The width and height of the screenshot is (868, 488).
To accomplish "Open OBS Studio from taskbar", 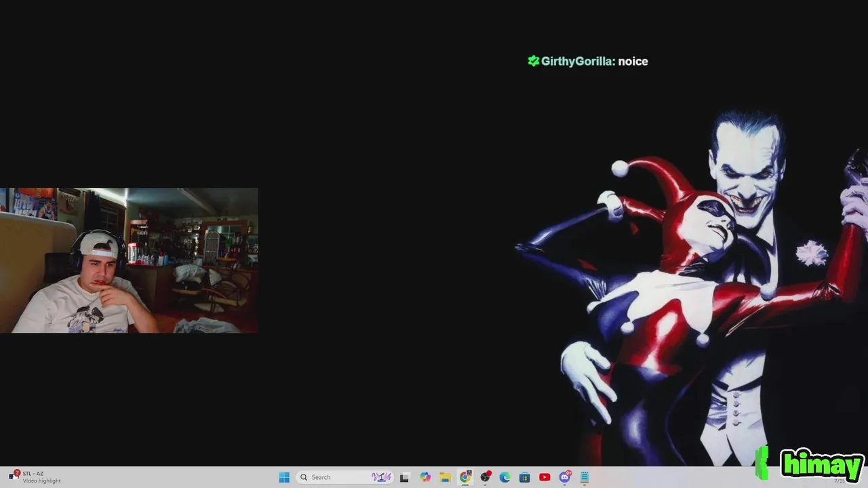I will [x=485, y=477].
